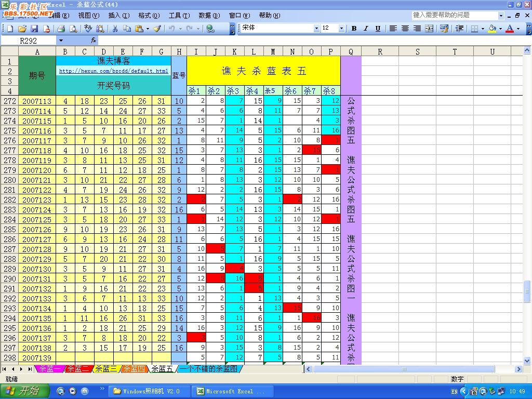Open the help question dropdown arrow
Viewport: 532px width, 399px height.
click(x=501, y=15)
